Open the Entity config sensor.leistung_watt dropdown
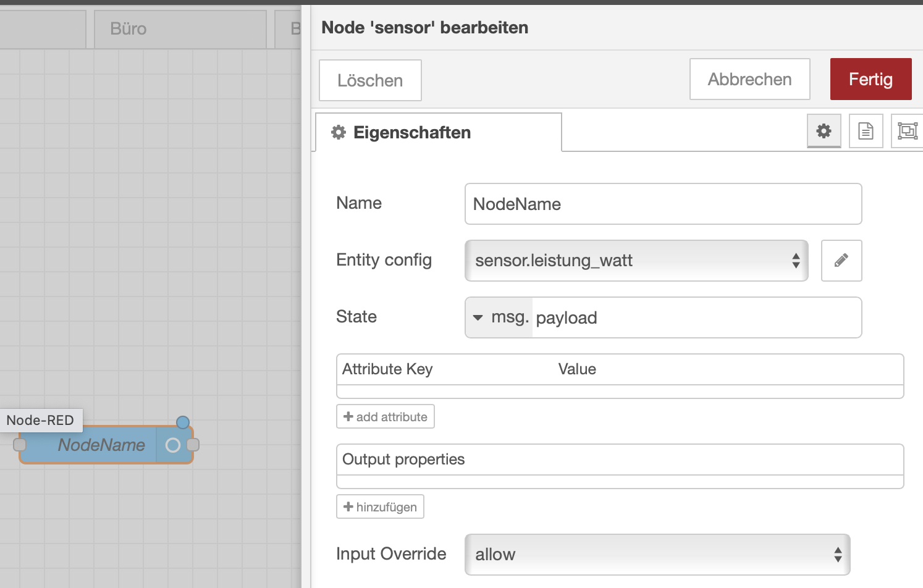Screen dimensions: 923x588 click(636, 261)
